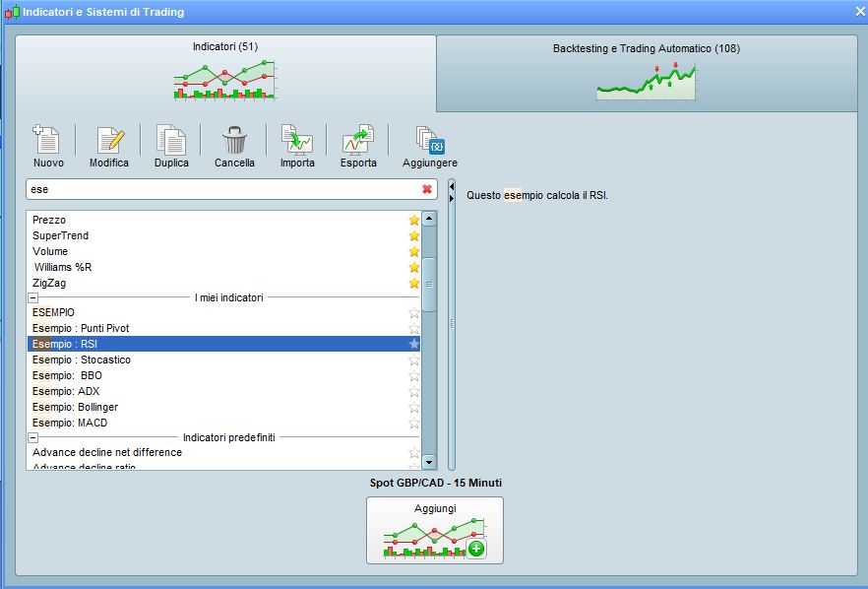
Task: Star the Esempio: ADX indicator
Action: (414, 392)
